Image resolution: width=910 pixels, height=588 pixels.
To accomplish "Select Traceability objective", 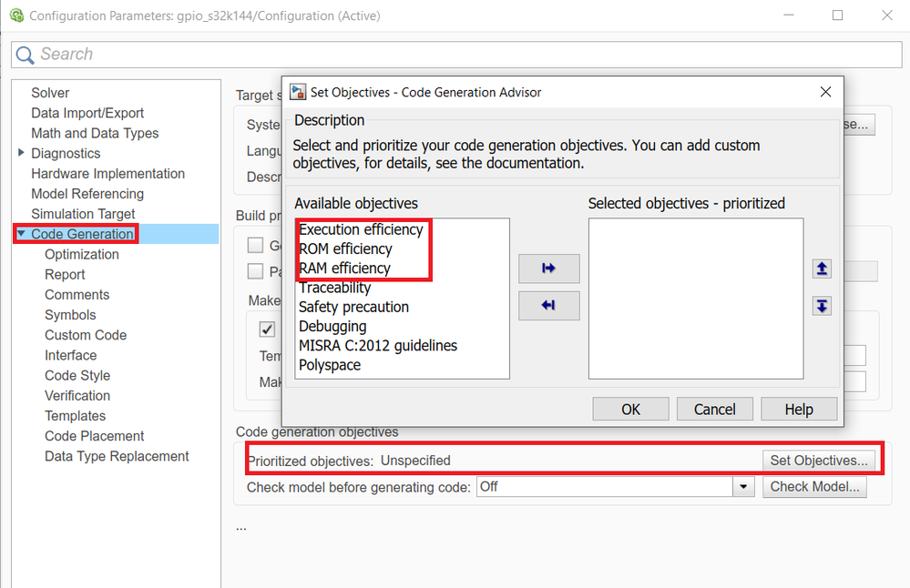I will pos(335,288).
